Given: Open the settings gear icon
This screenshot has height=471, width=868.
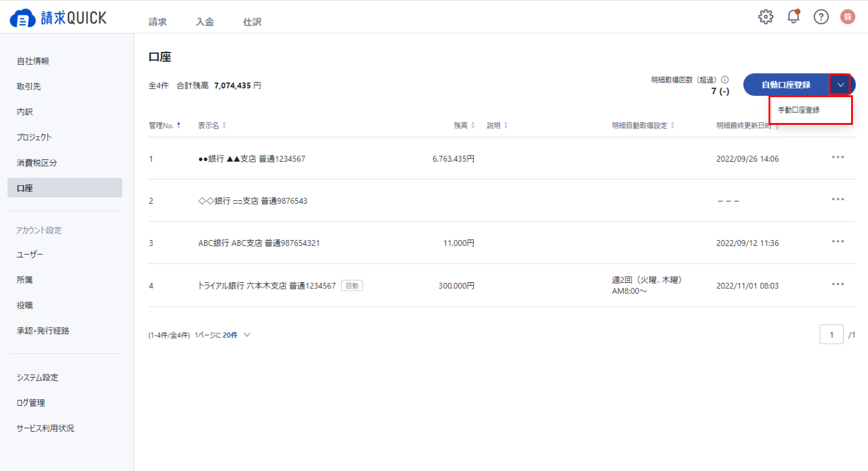Looking at the screenshot, I should pos(766,17).
